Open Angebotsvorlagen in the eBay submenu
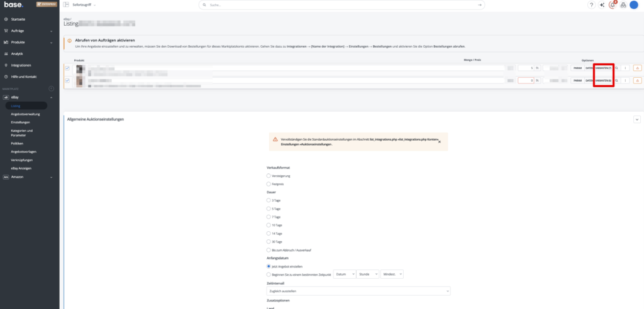The image size is (644, 309). tap(23, 152)
